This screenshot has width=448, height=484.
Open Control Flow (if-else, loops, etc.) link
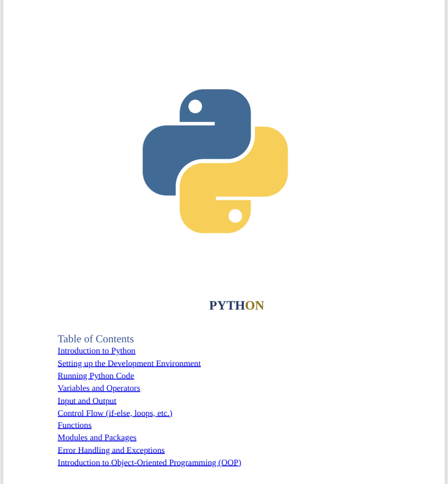pyautogui.click(x=115, y=413)
